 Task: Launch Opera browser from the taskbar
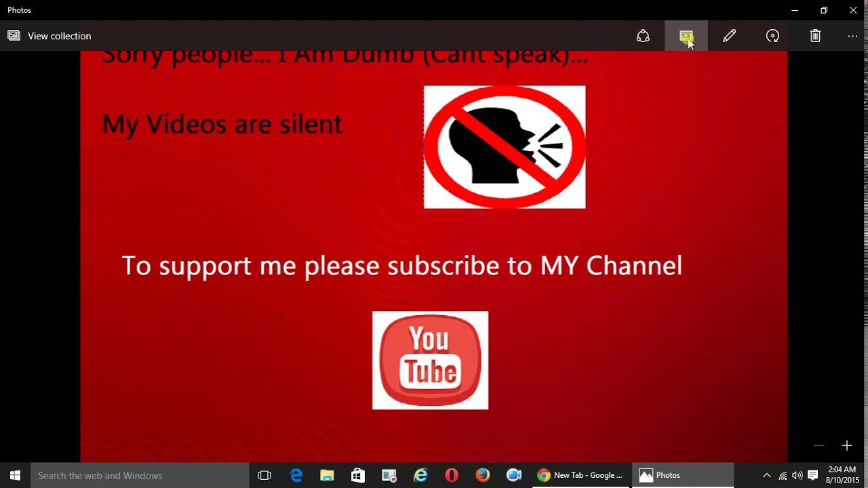pos(452,475)
